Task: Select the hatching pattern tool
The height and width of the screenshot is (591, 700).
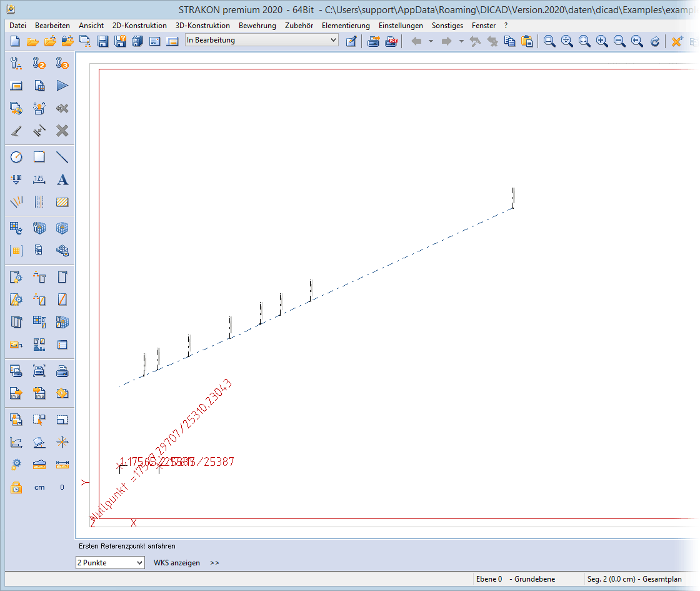Action: [x=62, y=202]
